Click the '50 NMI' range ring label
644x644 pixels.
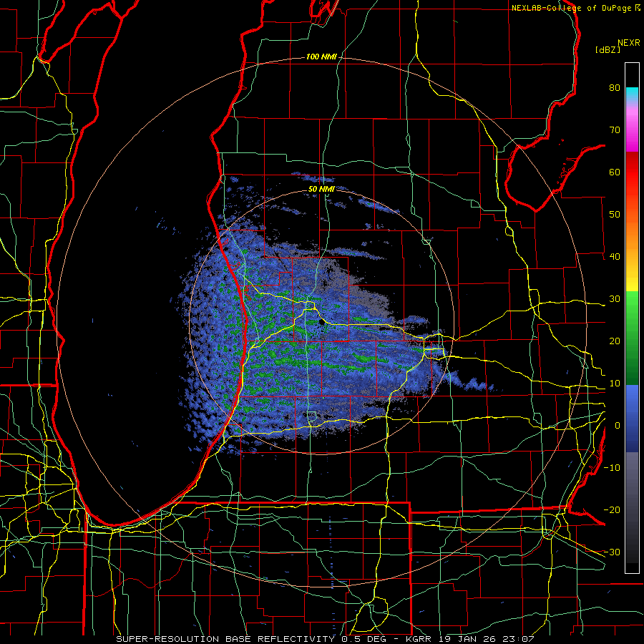point(321,190)
